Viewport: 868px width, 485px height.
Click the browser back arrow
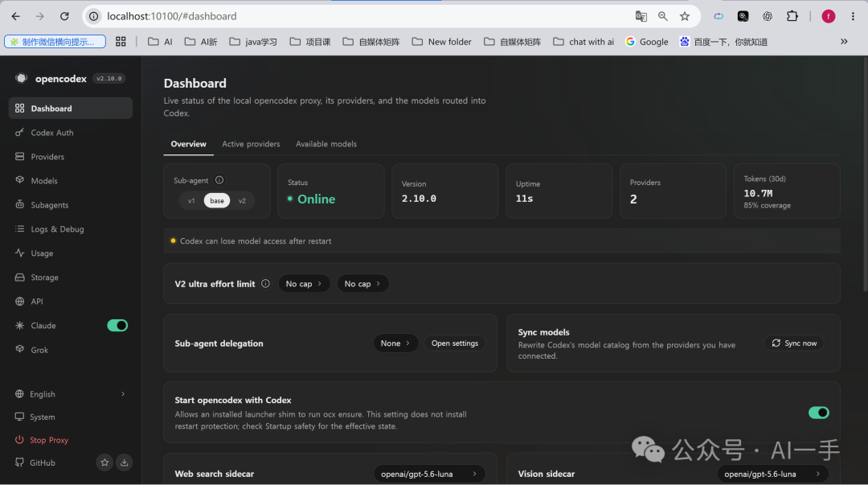pos(15,16)
